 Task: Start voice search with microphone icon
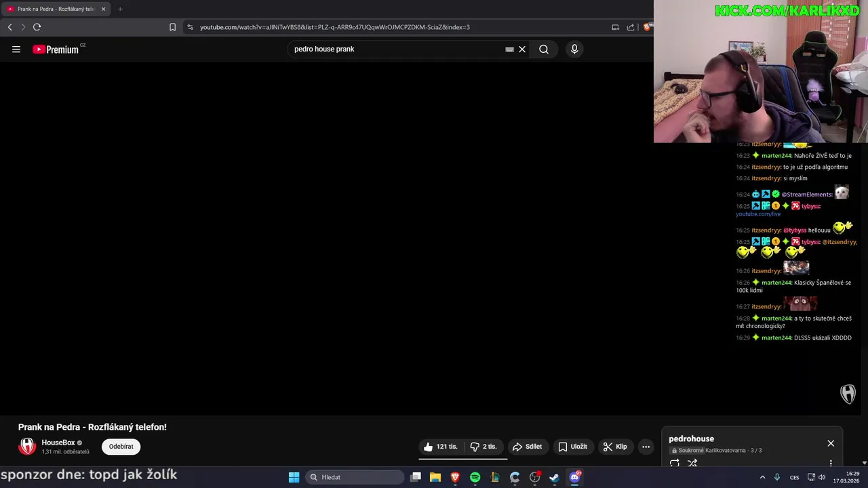574,49
